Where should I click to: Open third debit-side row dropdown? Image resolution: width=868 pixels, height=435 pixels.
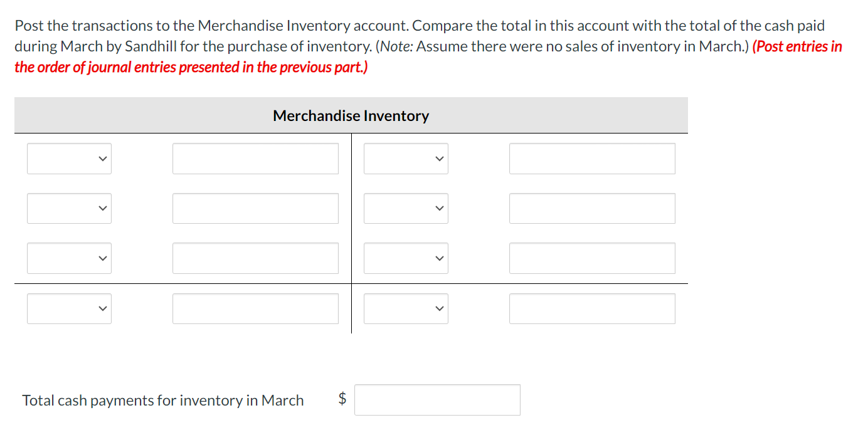tap(69, 258)
